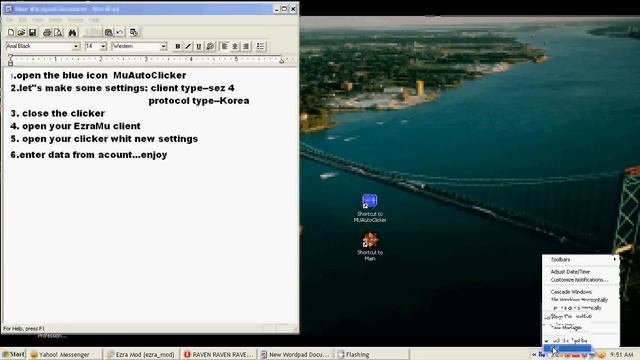The image size is (640, 360).
Task: Click the Paste clipboard icon
Action: (x=109, y=32)
